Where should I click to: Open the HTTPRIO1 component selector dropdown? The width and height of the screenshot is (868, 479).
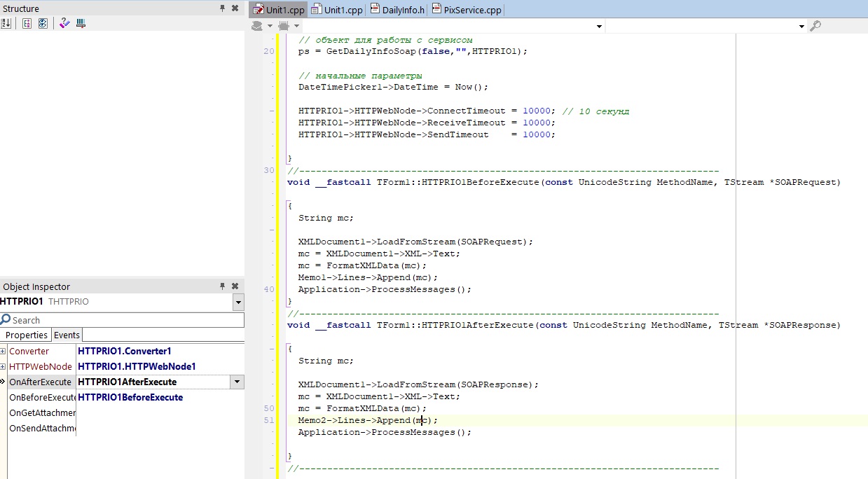click(x=239, y=302)
